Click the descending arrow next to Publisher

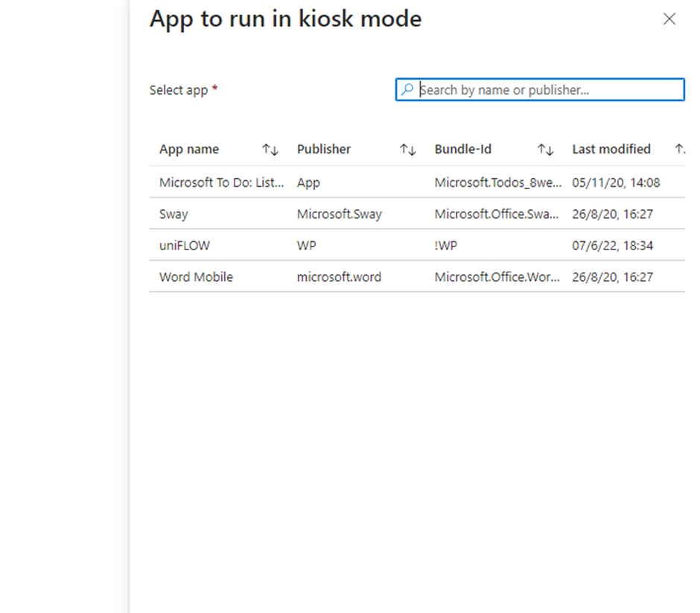coord(411,149)
